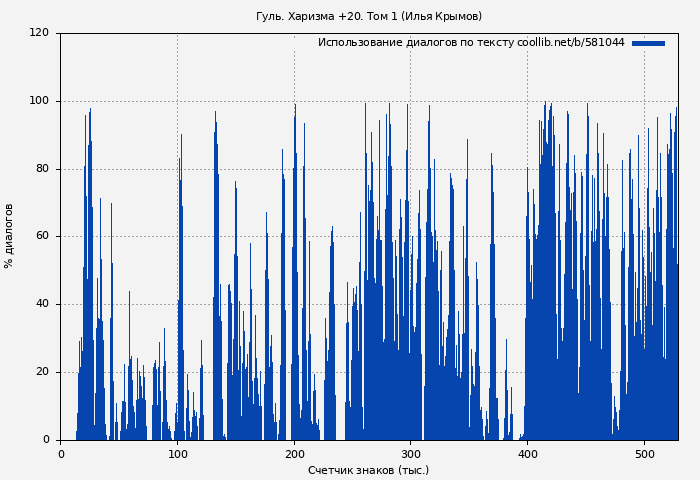Click the 0 tick on the x-axis
The height and width of the screenshot is (480, 700).
coord(61,454)
